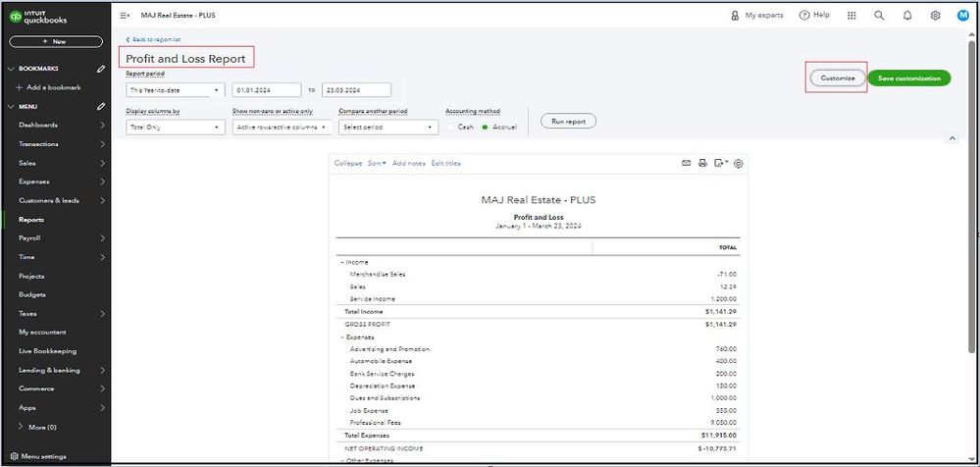The height and width of the screenshot is (467, 980).
Task: Click Add notes in the report toolbar
Action: pyautogui.click(x=409, y=163)
